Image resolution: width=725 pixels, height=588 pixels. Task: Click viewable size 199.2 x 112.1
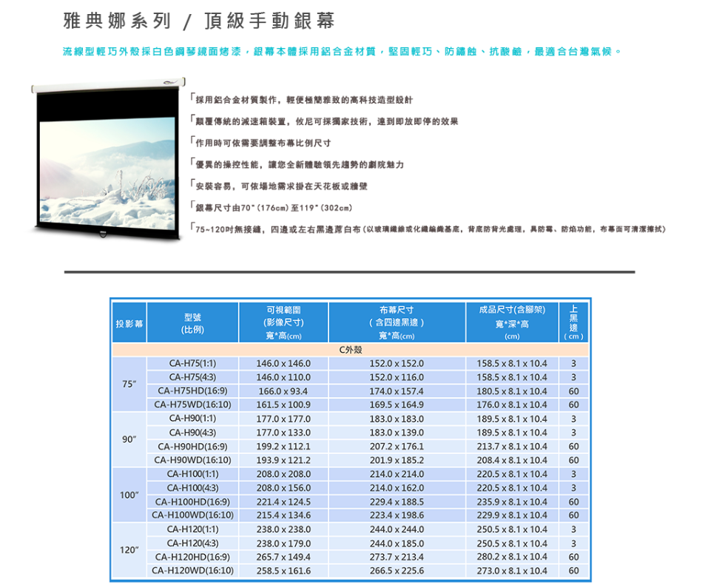pos(283,447)
